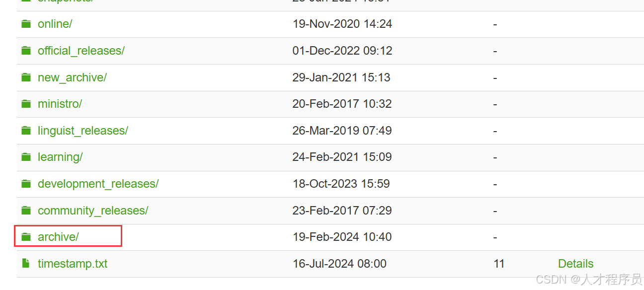Image resolution: width=644 pixels, height=290 pixels.
Task: Open the online/ directory link
Action: [x=55, y=24]
